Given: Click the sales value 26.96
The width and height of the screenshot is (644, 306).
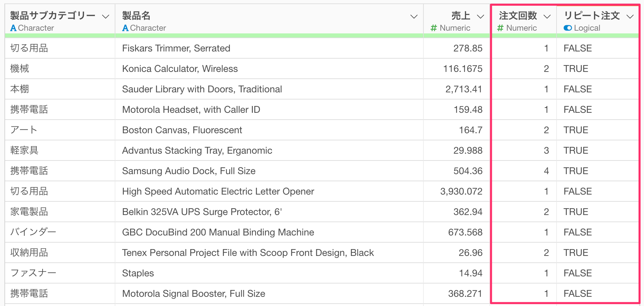Looking at the screenshot, I should point(470,253).
